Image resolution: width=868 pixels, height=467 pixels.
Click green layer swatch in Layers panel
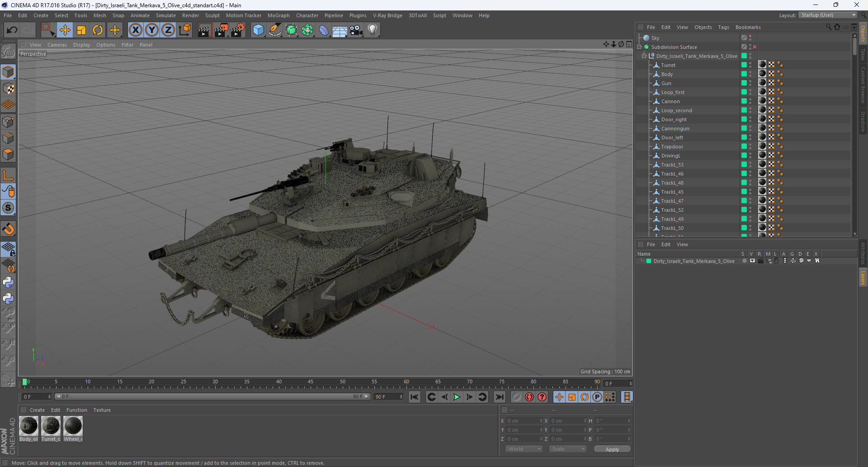tap(649, 261)
